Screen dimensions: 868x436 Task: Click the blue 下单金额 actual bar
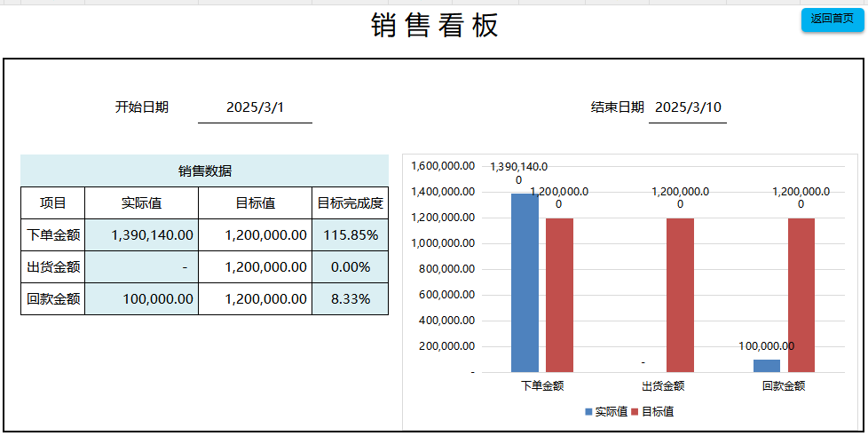[x=525, y=282]
